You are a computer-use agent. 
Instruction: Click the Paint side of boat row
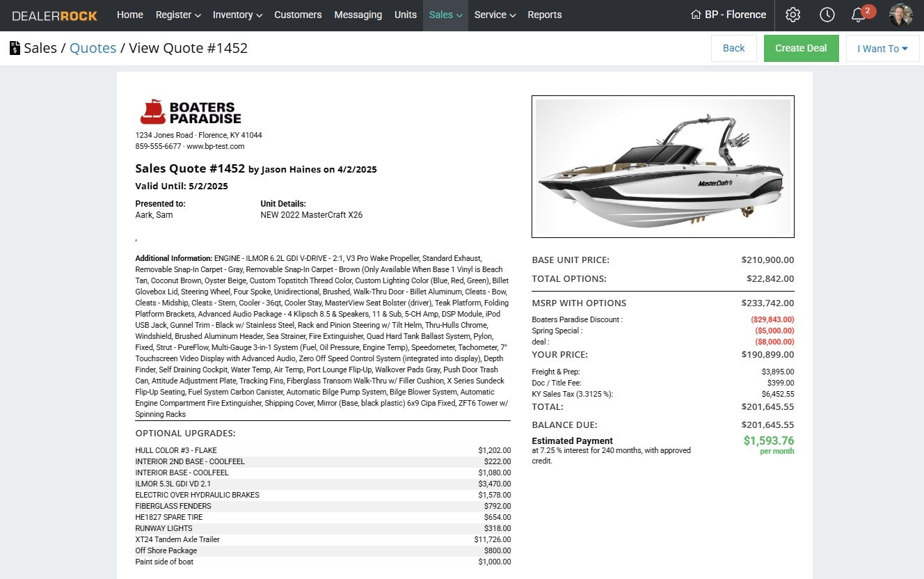tap(323, 562)
